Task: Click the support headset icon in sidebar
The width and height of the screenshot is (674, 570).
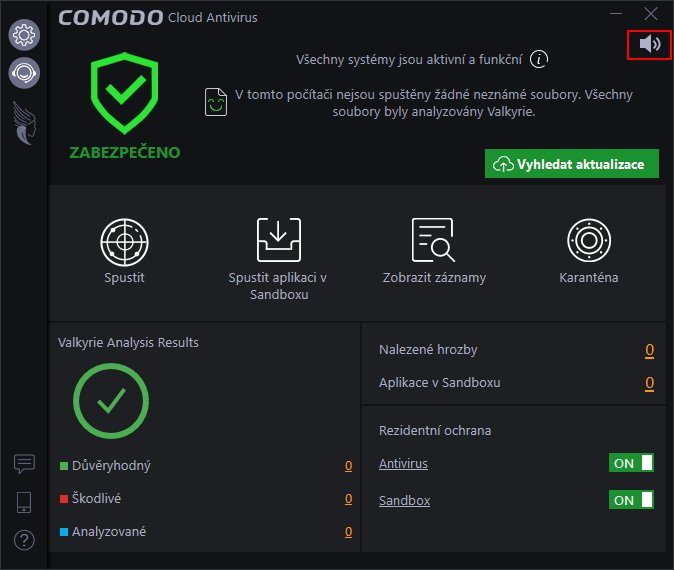Action: pos(24,72)
